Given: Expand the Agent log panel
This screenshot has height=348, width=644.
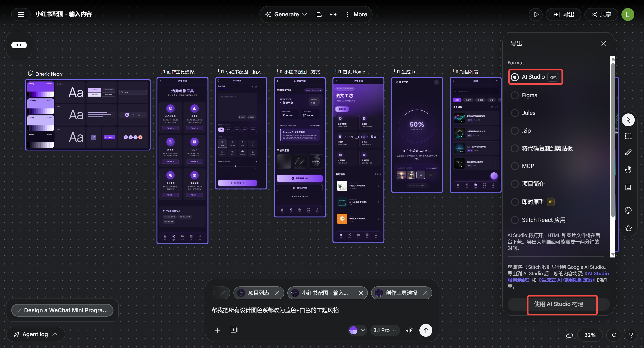Looking at the screenshot, I should tap(35, 334).
